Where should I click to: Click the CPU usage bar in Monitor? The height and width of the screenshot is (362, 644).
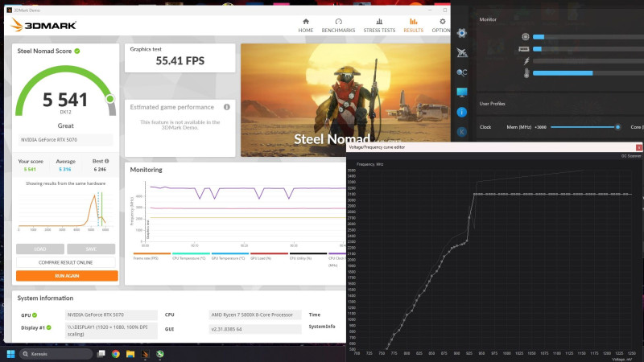(588, 37)
